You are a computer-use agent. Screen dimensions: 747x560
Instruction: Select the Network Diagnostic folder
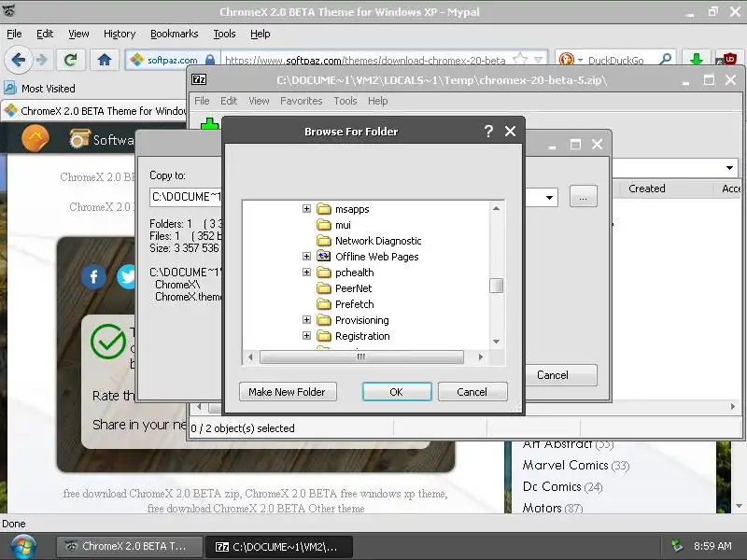pos(378,241)
